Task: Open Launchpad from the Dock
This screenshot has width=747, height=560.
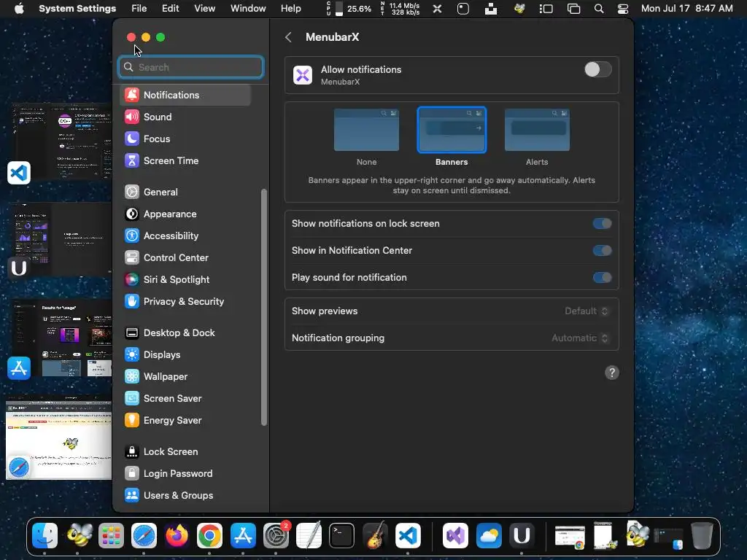Action: click(x=111, y=536)
